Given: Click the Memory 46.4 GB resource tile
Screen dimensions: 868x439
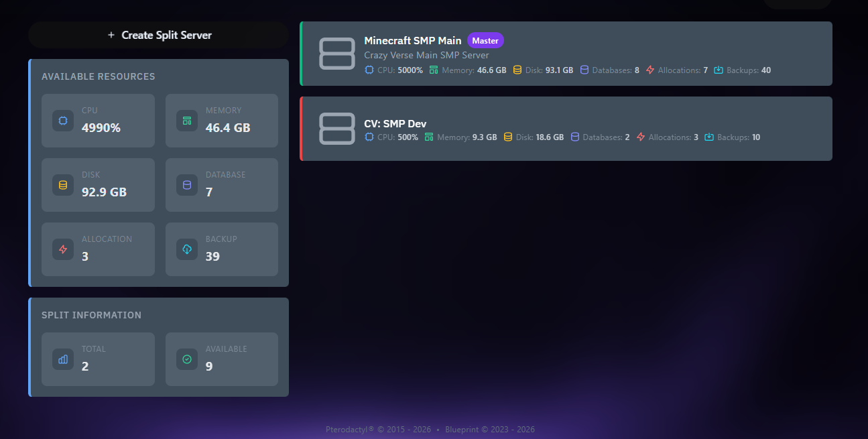Looking at the screenshot, I should pos(222,121).
